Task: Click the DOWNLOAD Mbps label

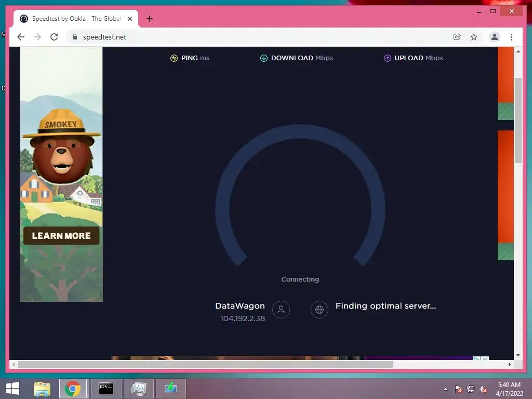Action: (x=302, y=58)
